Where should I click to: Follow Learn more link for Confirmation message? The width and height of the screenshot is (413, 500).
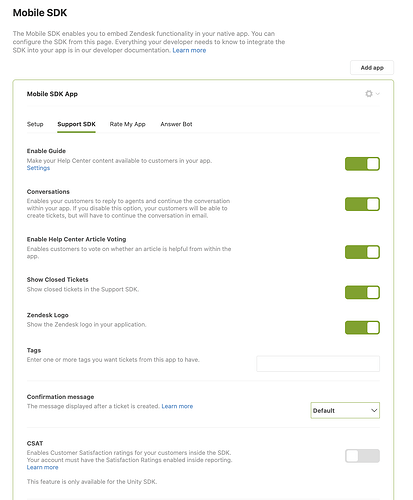point(177,406)
